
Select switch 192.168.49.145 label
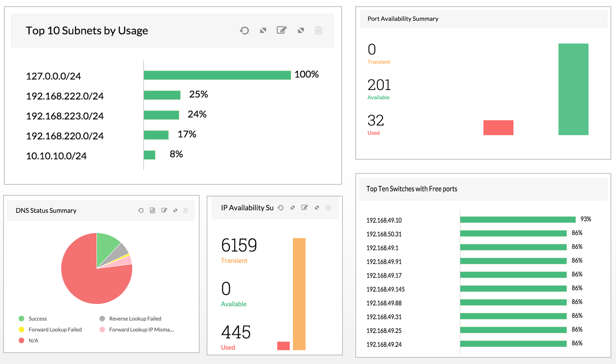click(x=385, y=289)
